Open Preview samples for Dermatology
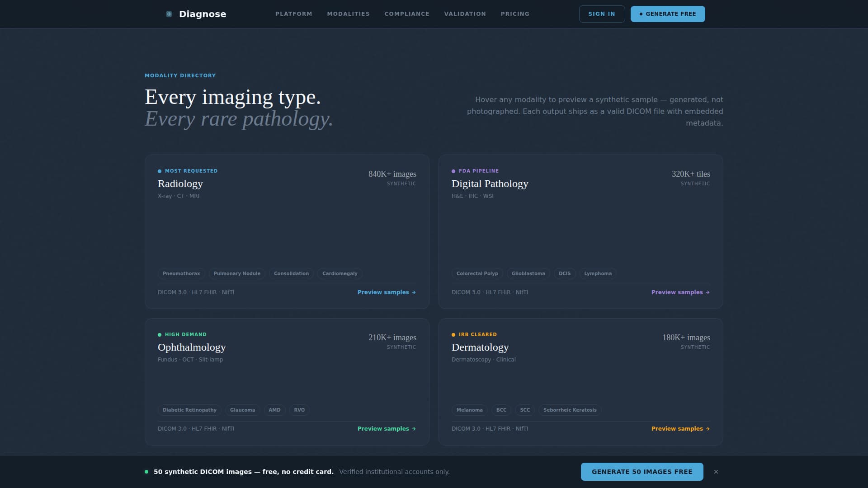 (680, 429)
